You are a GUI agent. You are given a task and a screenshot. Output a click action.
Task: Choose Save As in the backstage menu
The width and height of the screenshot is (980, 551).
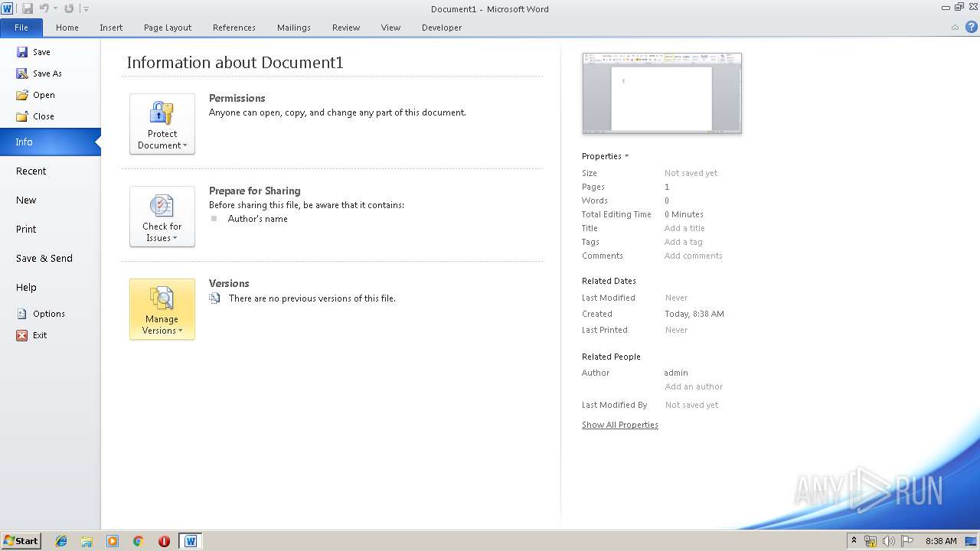click(x=39, y=73)
